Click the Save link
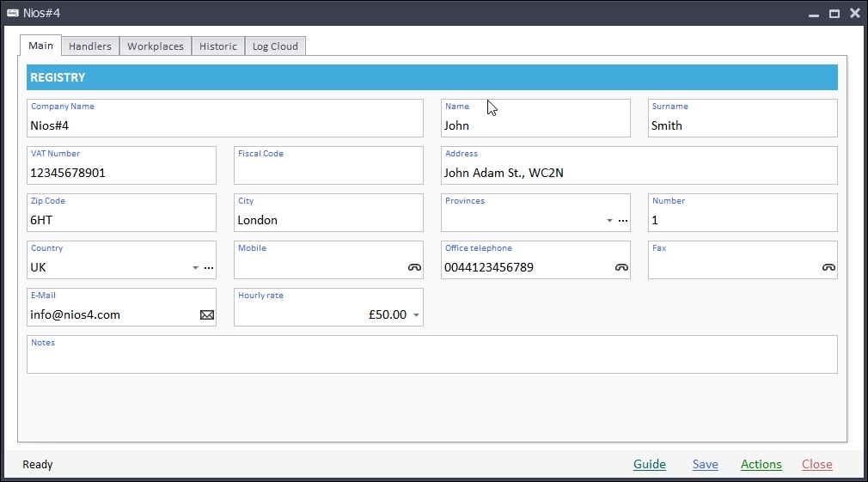Screen dimensions: 868x482 coord(705,464)
